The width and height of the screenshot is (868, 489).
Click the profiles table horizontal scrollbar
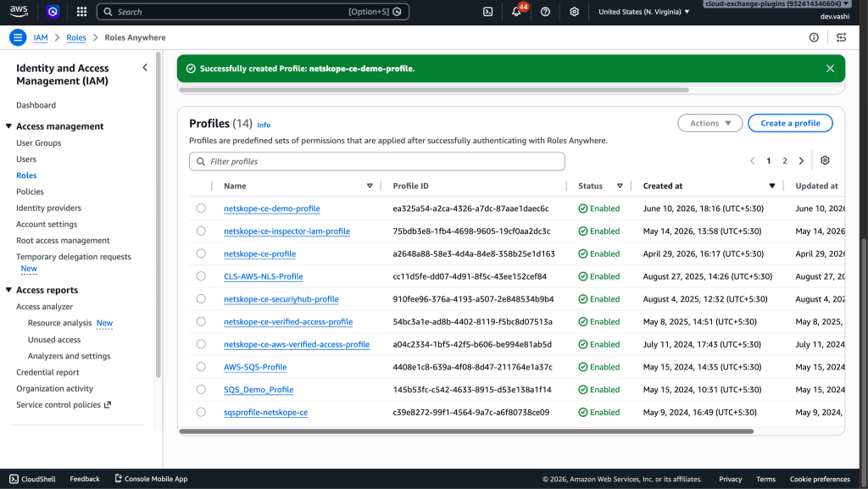coord(466,431)
